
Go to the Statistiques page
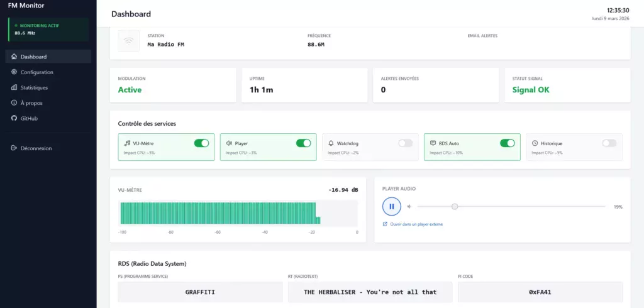click(34, 87)
